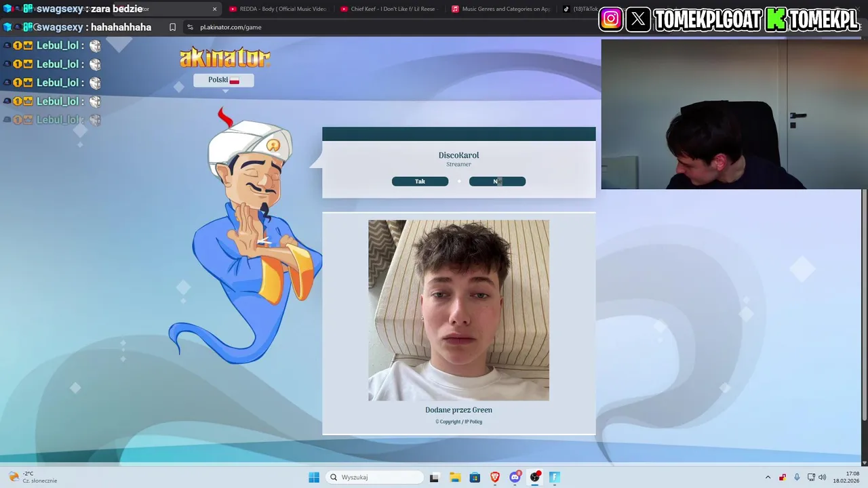This screenshot has height=488, width=868.
Task: Close the active Akinator browser tab
Action: click(x=215, y=9)
